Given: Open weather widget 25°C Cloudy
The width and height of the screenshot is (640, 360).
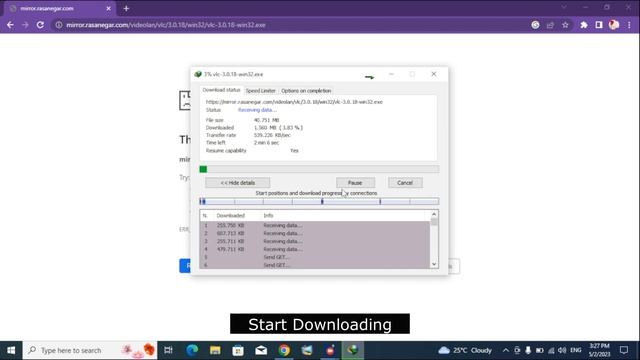Looking at the screenshot, I should click(464, 350).
